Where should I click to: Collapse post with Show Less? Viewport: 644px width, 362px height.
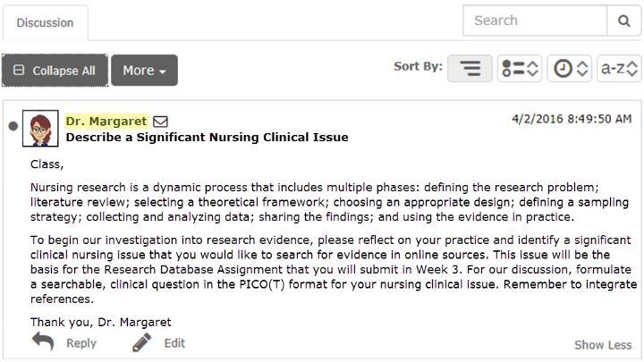click(x=603, y=345)
